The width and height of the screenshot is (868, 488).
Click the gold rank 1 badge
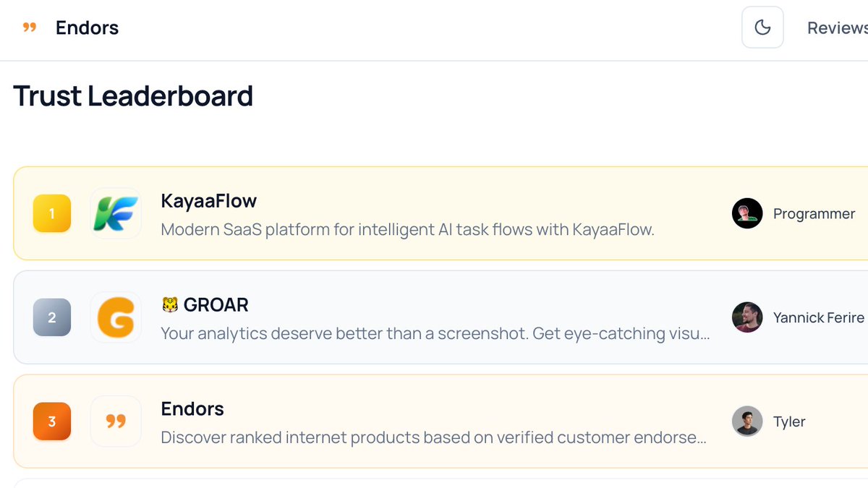52,213
